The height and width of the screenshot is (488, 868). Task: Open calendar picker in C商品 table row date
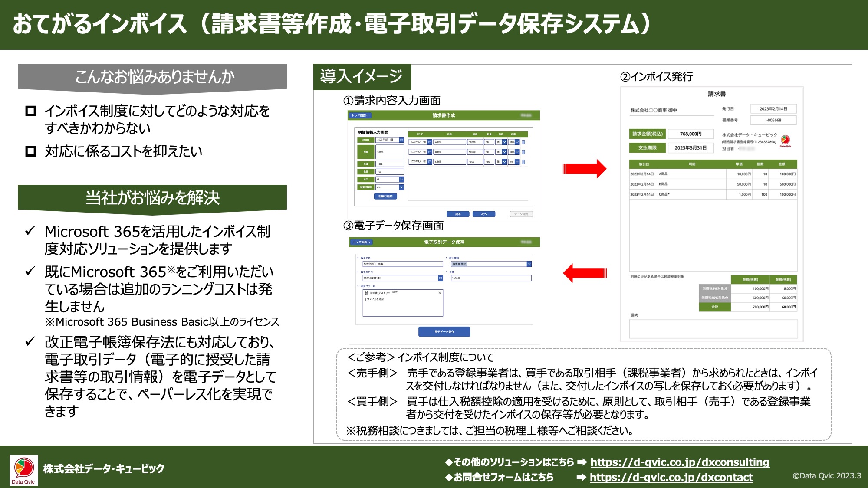click(430, 162)
